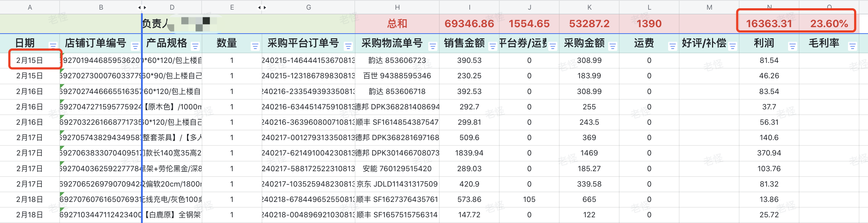Expand hidden column between B and D

tap(142, 8)
